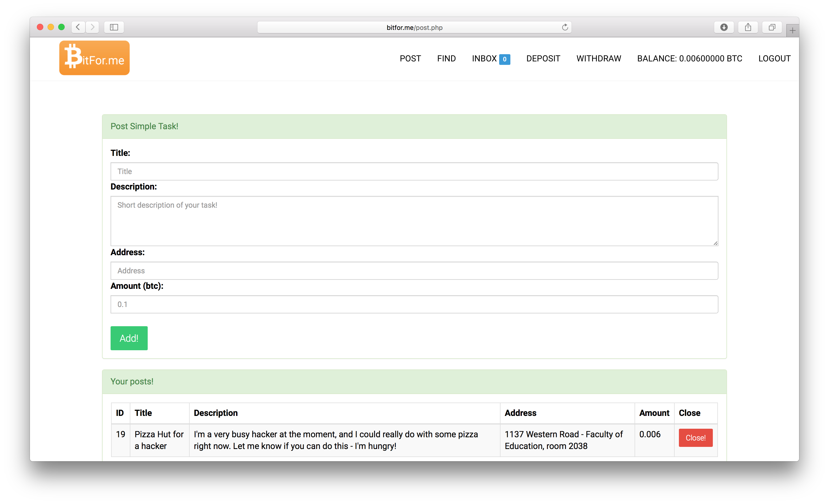Go back with browser back arrow
The height and width of the screenshot is (504, 829).
78,27
